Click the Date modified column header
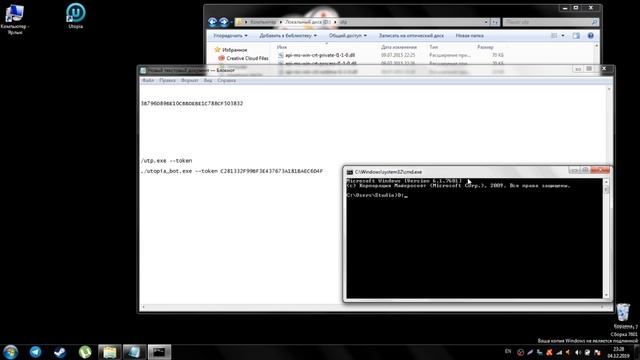This screenshot has width=640, height=360. 399,47
